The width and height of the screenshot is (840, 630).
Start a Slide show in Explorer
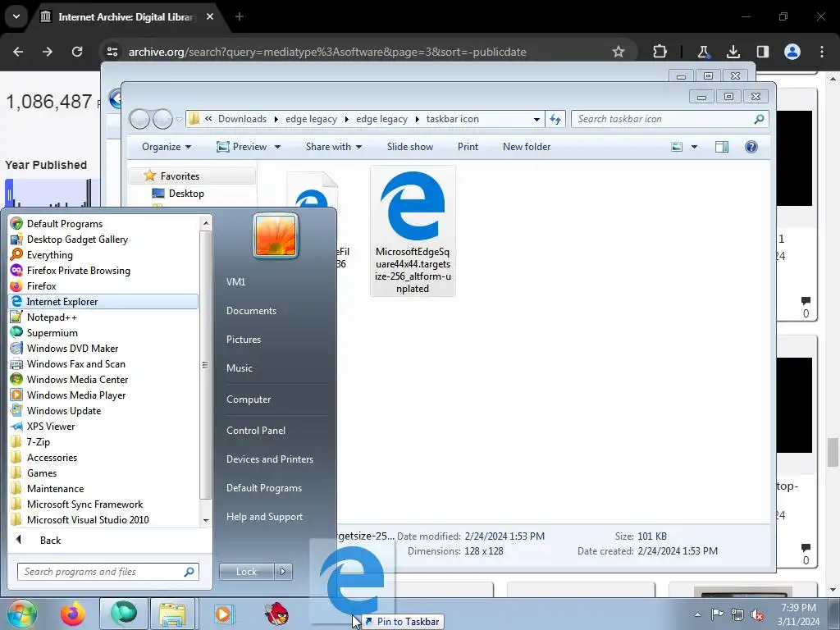tap(410, 147)
